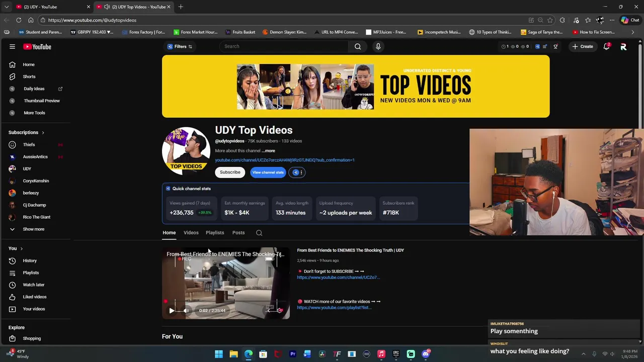Expand the You section chevron
The height and width of the screenshot is (362, 644).
[x=21, y=248]
